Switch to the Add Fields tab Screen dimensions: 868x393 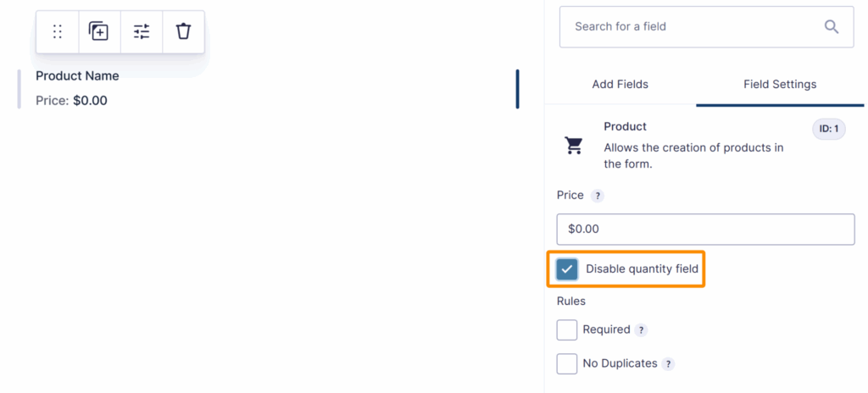(620, 84)
